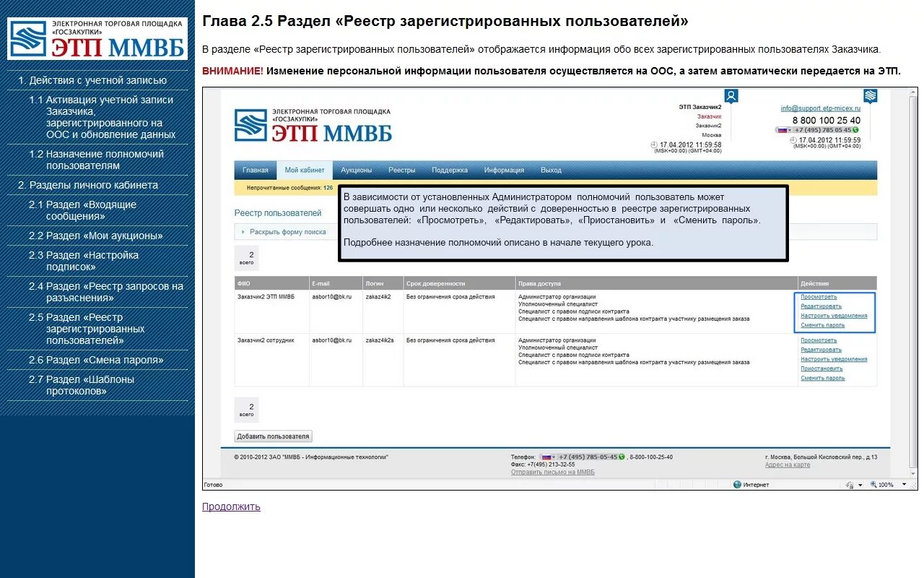The height and width of the screenshot is (578, 924).
Task: Click the Отправить письмо на ММВБ link
Action: [x=553, y=473]
